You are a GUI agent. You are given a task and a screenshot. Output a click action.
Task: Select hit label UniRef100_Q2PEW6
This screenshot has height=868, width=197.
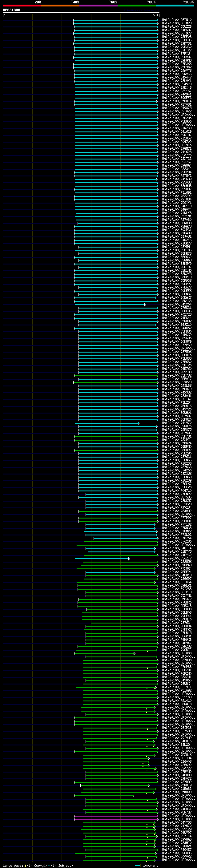click(x=177, y=40)
